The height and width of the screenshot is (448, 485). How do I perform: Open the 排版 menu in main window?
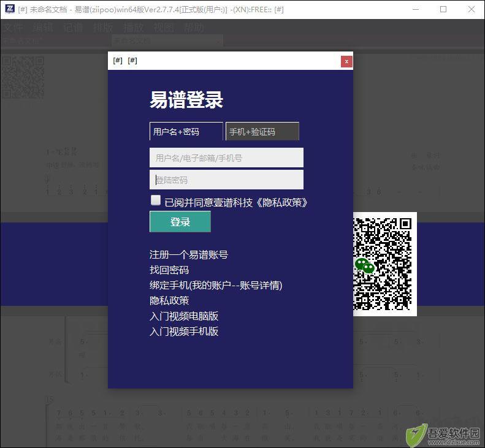103,28
